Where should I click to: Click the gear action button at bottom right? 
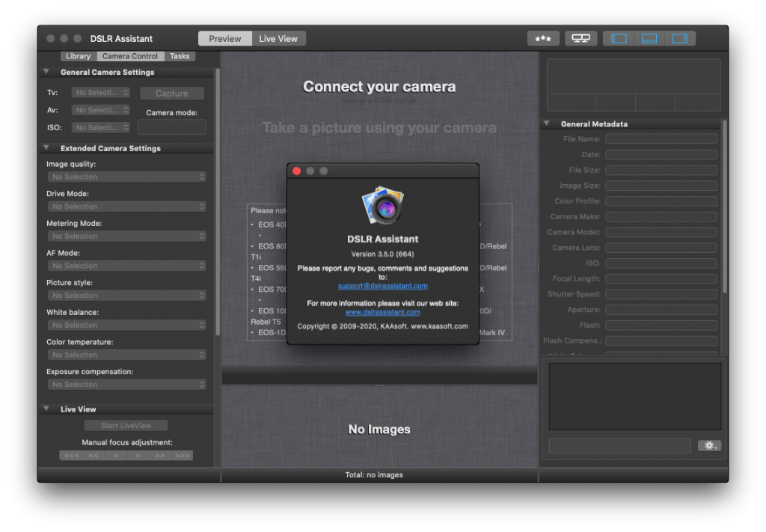pos(709,445)
